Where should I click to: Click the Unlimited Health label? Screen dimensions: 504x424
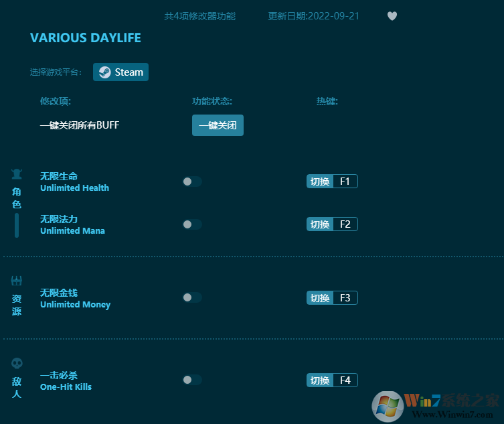point(74,188)
